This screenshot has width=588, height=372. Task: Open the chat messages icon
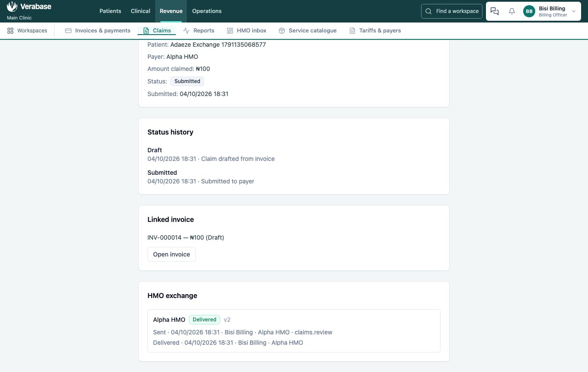click(495, 11)
